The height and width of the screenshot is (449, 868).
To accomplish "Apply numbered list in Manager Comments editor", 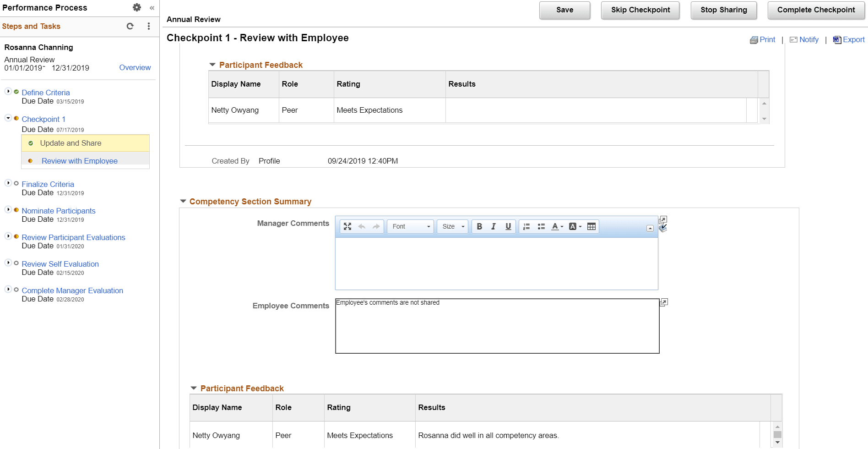I will [526, 226].
